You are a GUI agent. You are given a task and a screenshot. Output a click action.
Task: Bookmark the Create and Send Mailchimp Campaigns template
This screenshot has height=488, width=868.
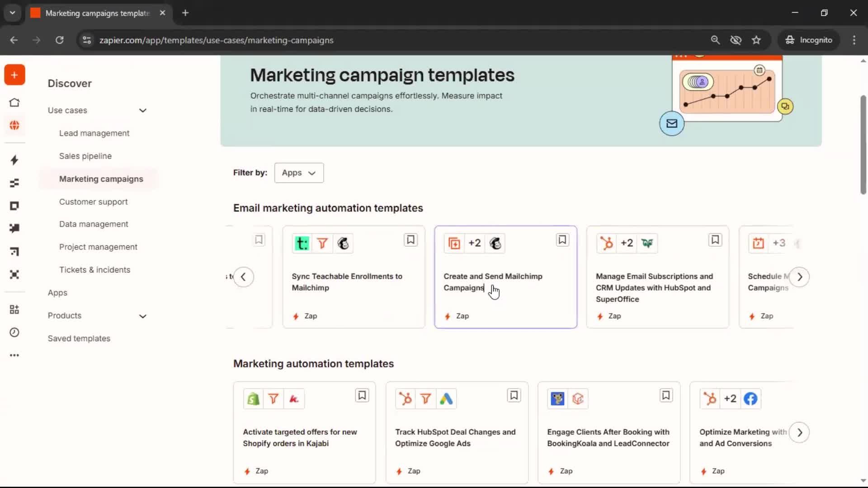point(562,240)
